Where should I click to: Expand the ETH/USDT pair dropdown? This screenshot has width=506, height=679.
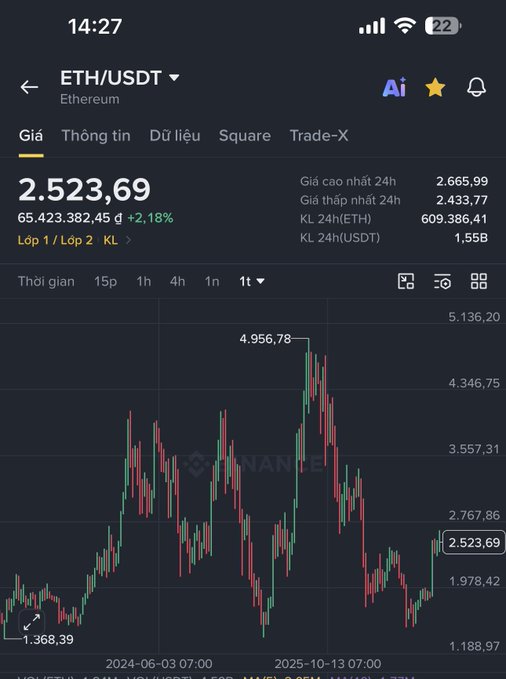[174, 78]
